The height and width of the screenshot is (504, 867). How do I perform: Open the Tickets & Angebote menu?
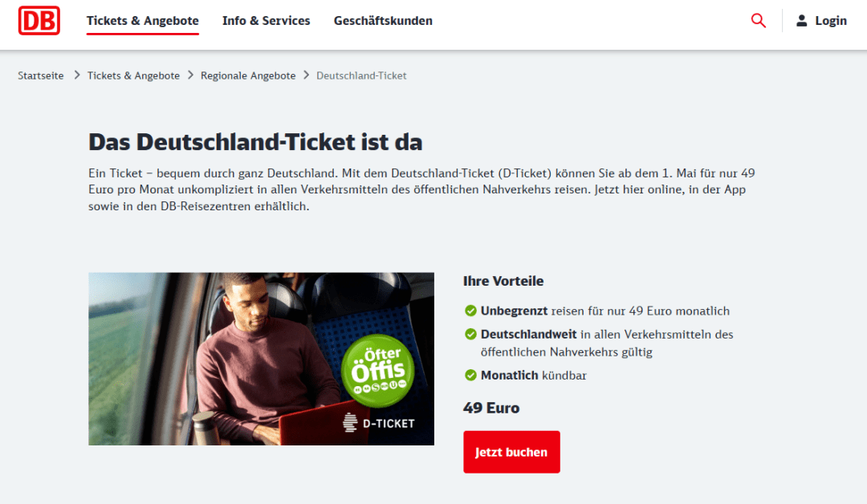pos(143,21)
